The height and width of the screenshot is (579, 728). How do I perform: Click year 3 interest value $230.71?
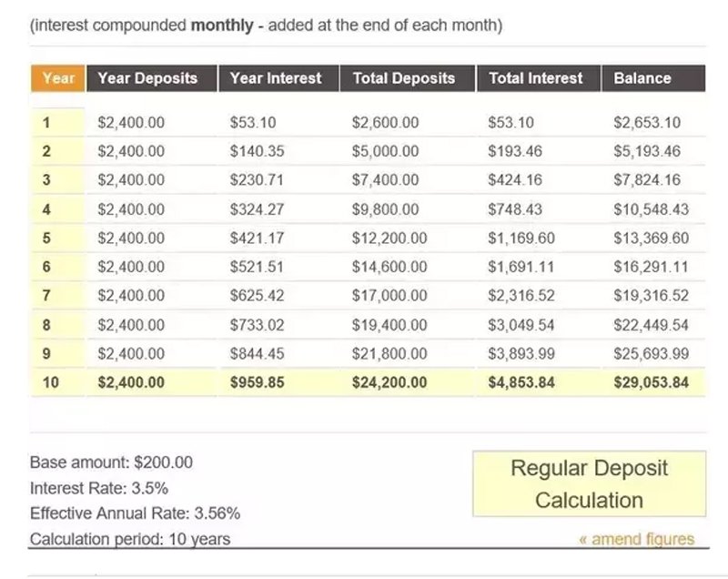click(x=258, y=180)
